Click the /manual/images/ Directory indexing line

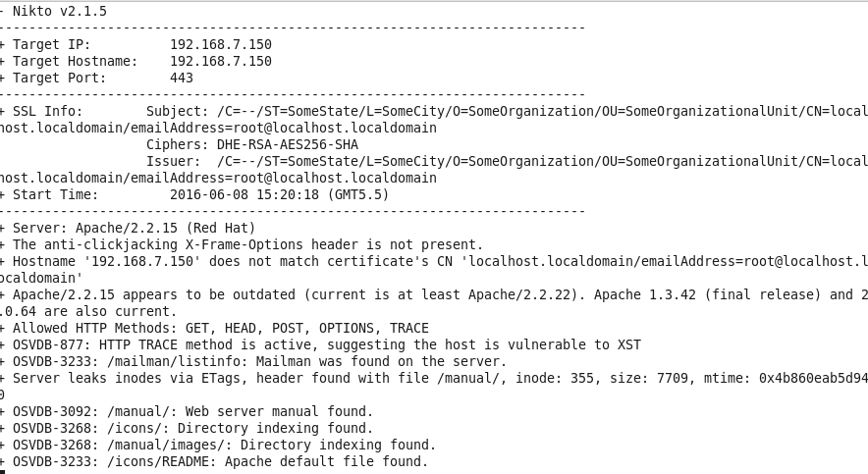[218, 445]
